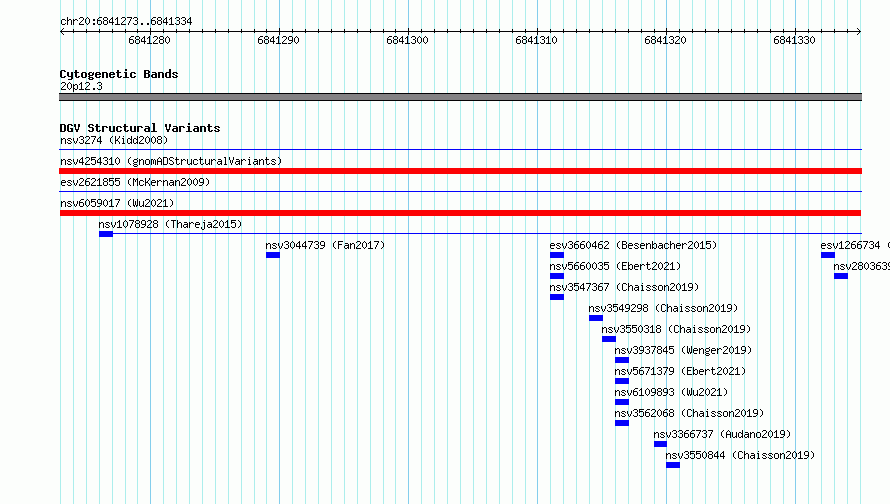Screen dimensions: 890x504
Task: Click the blue glyph under nsv5660035
Action: [557, 276]
